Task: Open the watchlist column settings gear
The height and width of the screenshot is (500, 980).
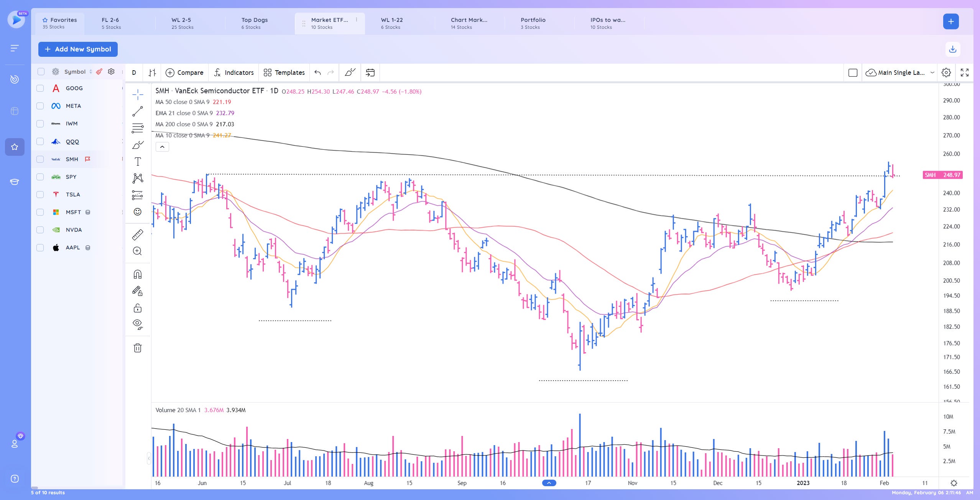Action: [x=111, y=71]
